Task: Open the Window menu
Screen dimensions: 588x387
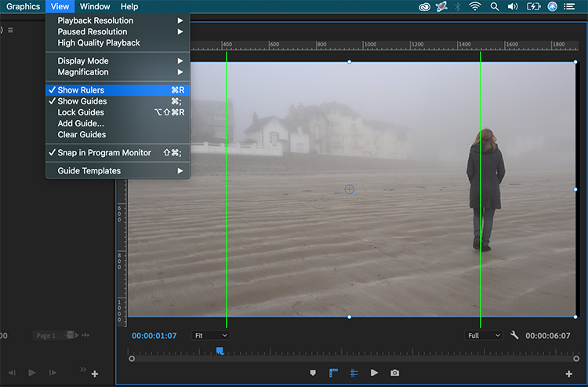Action: pos(95,6)
